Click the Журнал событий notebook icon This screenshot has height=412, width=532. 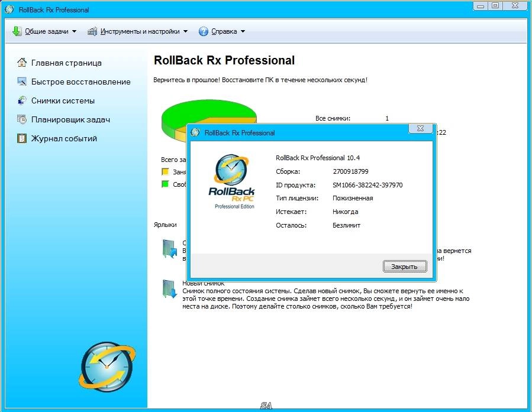(22, 138)
